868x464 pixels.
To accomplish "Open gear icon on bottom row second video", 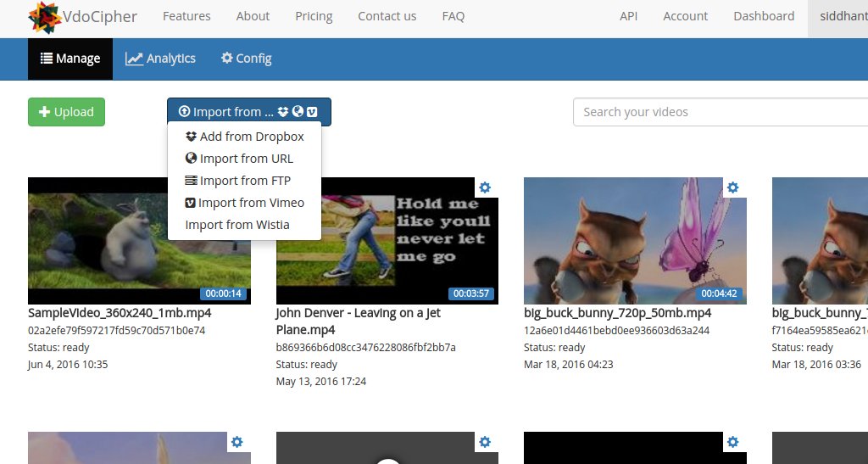I will click(x=485, y=442).
